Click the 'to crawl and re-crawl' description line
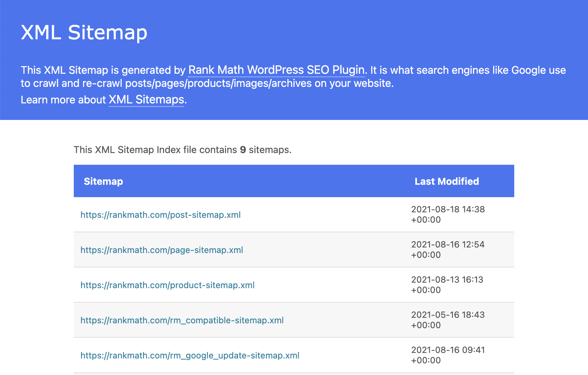Viewport: 588px width, 375px height. 207,83
